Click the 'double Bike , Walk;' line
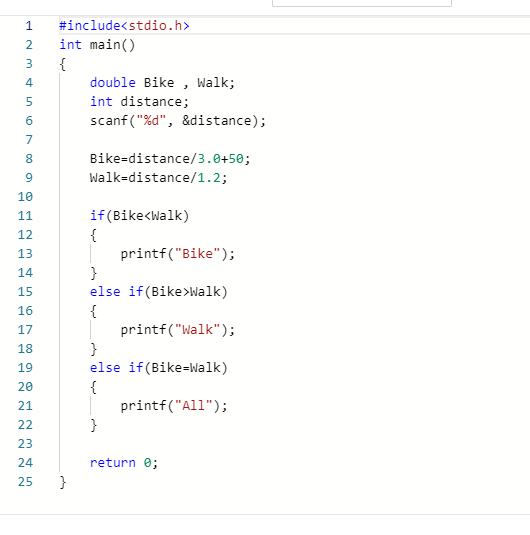The width and height of the screenshot is (530, 535). (162, 83)
